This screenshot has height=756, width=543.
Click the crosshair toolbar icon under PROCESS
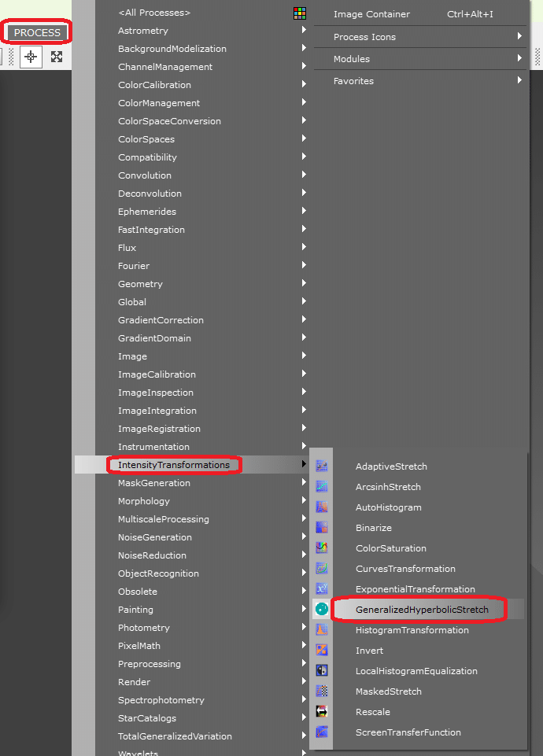coord(31,57)
